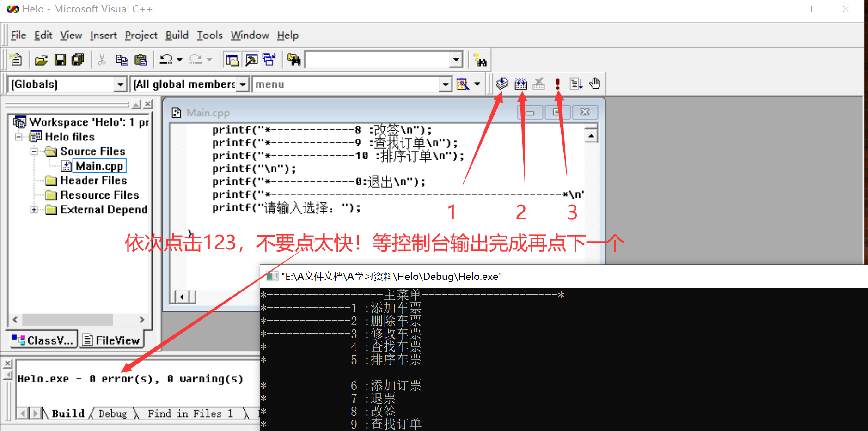Click the New Text File icon
This screenshot has height=431, width=868.
(x=16, y=60)
